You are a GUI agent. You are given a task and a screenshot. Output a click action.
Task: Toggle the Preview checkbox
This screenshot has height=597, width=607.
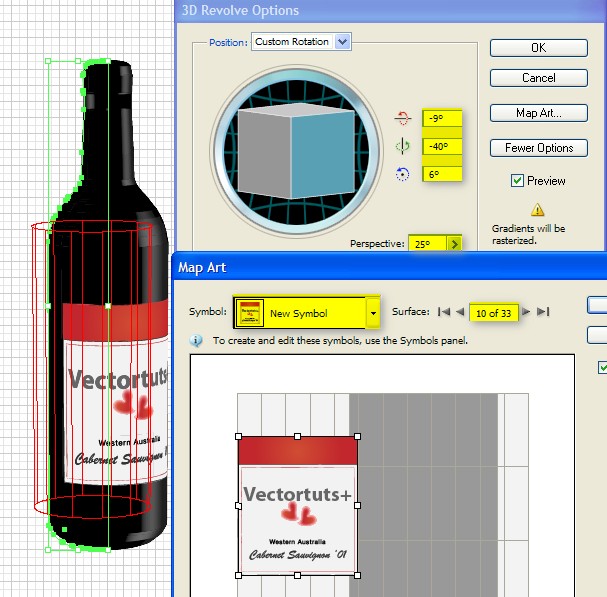[x=517, y=180]
